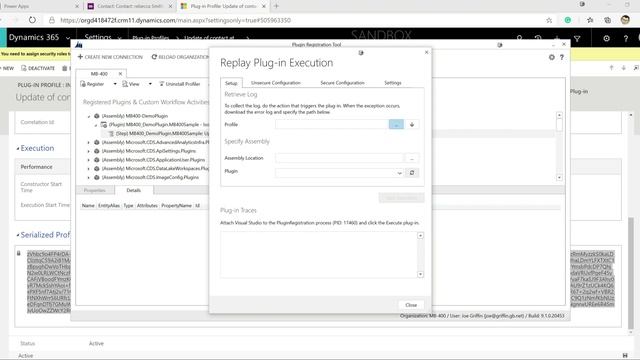Select the Details tab in the registration tool
The image size is (640, 360).
[x=133, y=190]
